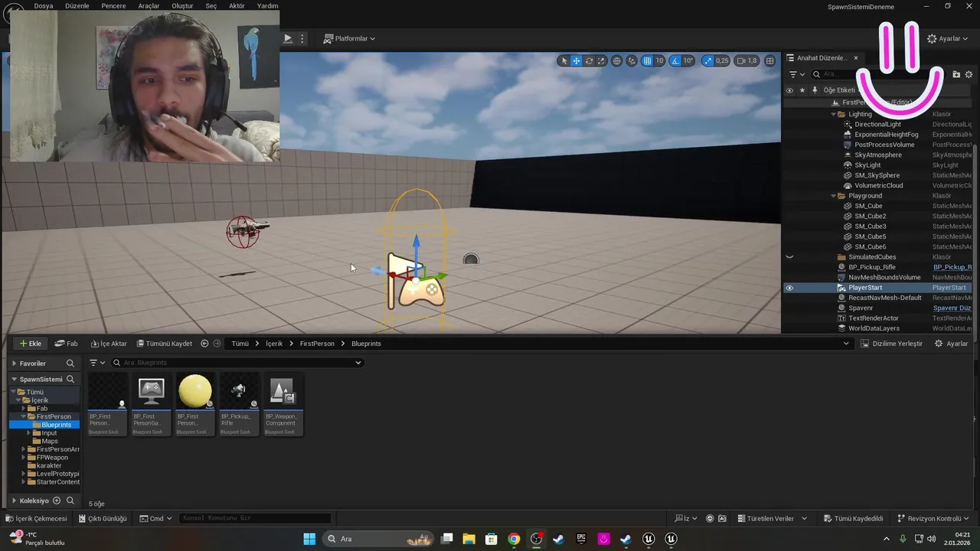Toggle scale snapping

point(707,60)
